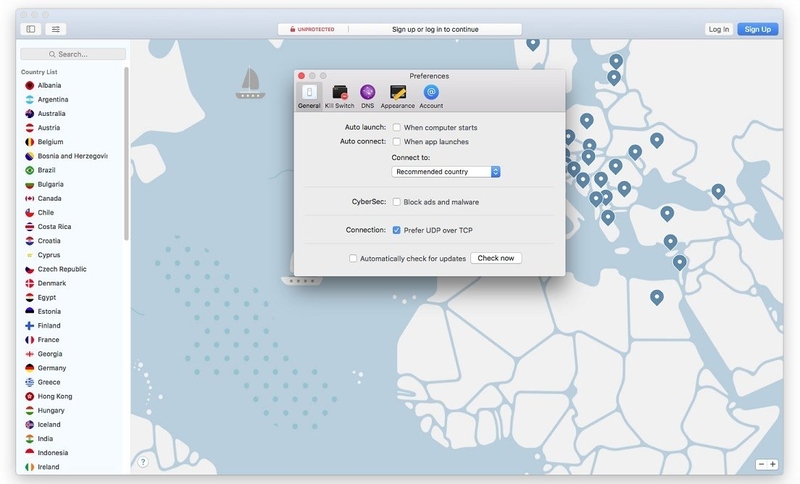Click the Hong Kong flag icon
This screenshot has height=484, width=800.
pyautogui.click(x=30, y=396)
